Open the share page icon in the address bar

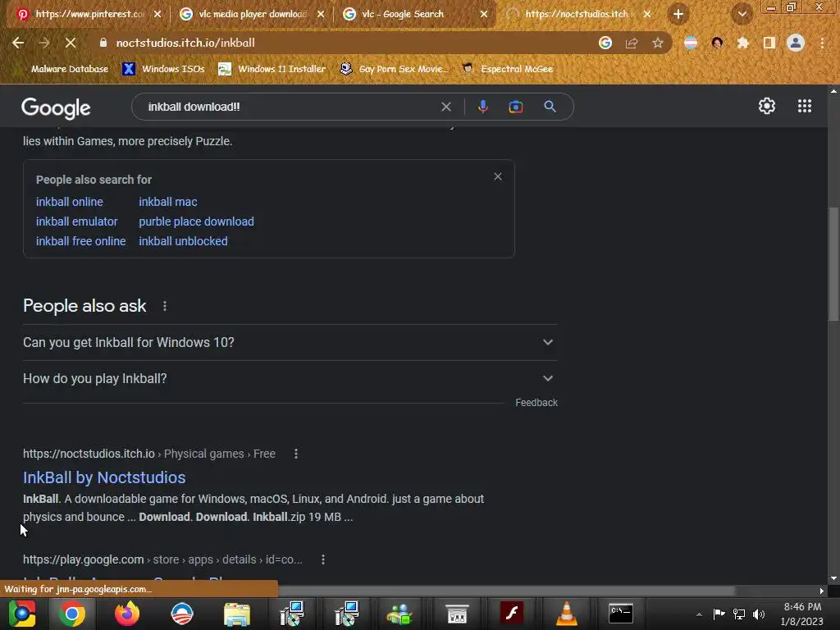632,43
